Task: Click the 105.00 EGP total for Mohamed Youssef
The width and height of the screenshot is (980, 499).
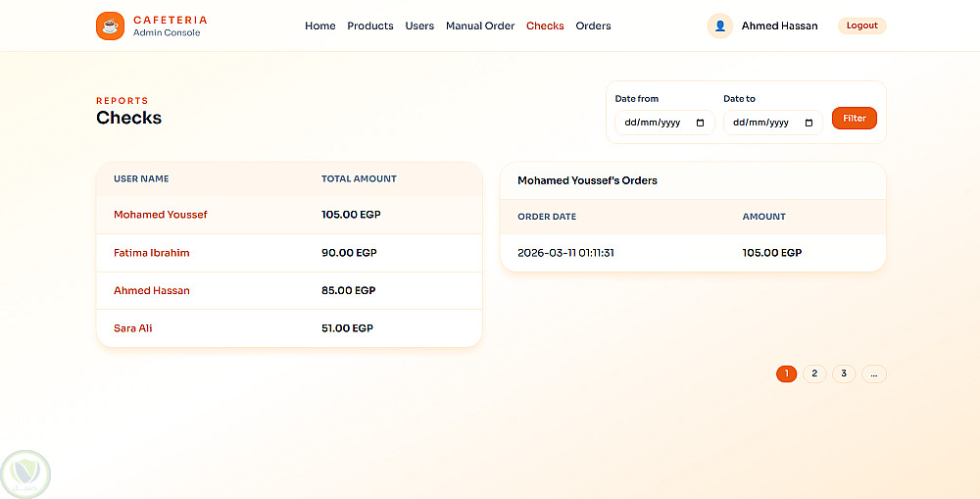Action: (x=351, y=215)
